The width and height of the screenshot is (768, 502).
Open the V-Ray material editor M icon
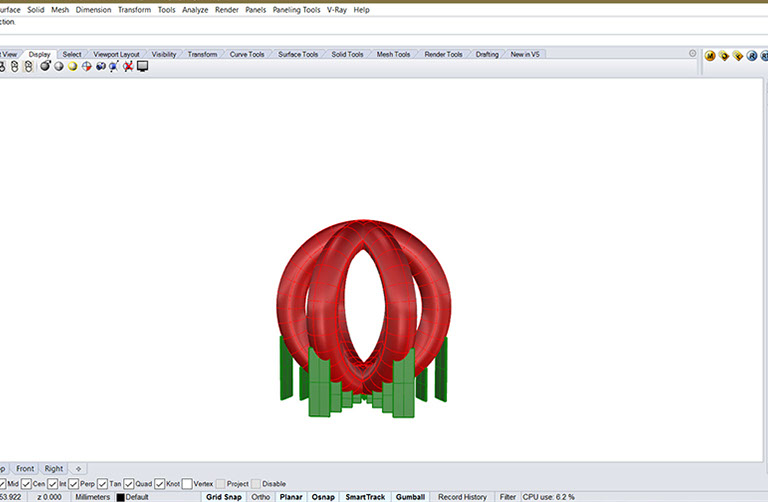click(710, 56)
